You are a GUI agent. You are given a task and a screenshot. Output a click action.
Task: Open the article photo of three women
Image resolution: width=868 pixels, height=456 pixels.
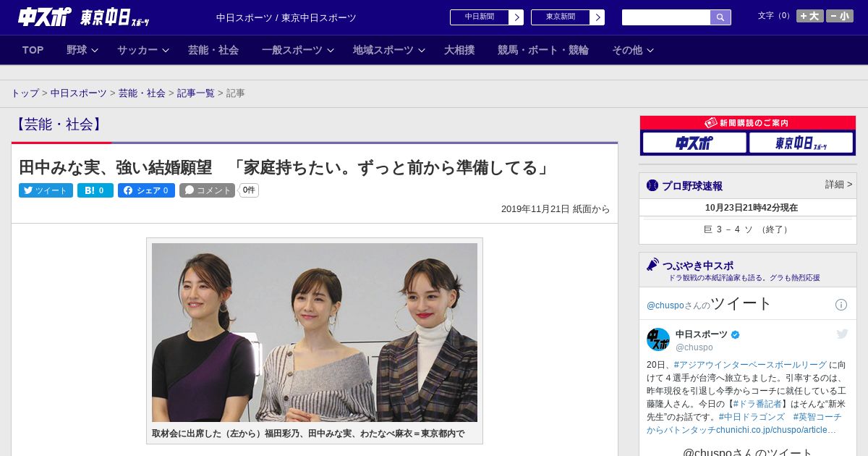315,332
